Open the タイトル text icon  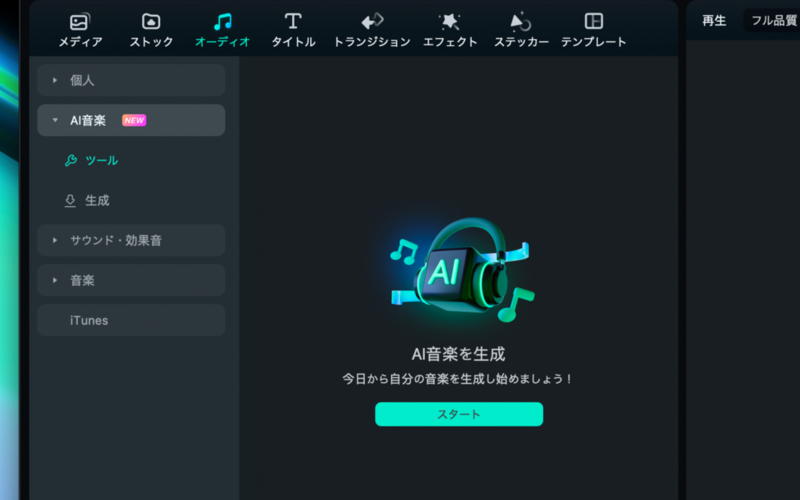(293, 21)
